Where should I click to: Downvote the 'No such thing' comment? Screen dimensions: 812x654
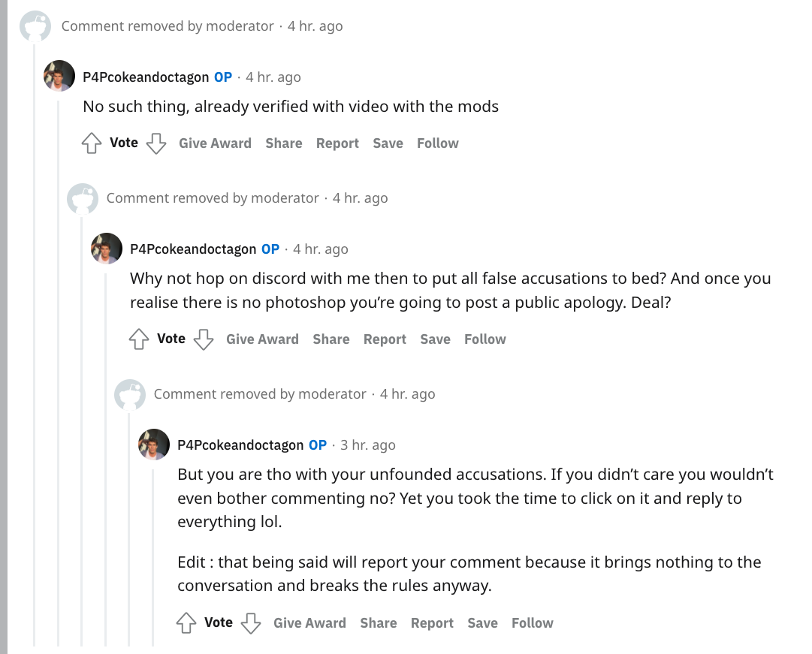pyautogui.click(x=155, y=143)
